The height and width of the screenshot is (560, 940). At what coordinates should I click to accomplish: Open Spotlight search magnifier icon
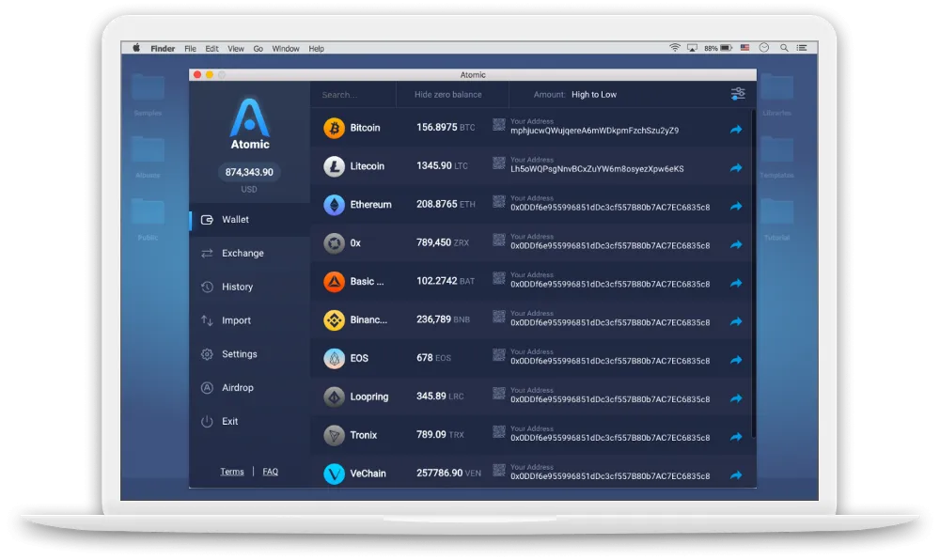[784, 48]
